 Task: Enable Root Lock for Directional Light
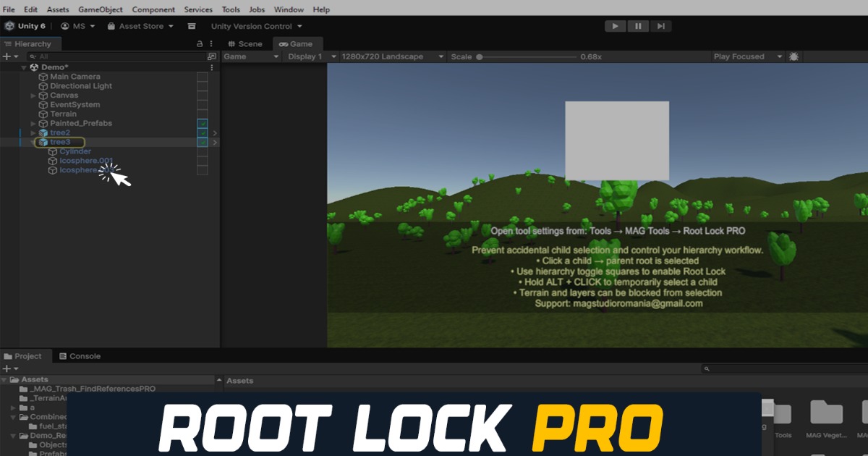[x=203, y=85]
